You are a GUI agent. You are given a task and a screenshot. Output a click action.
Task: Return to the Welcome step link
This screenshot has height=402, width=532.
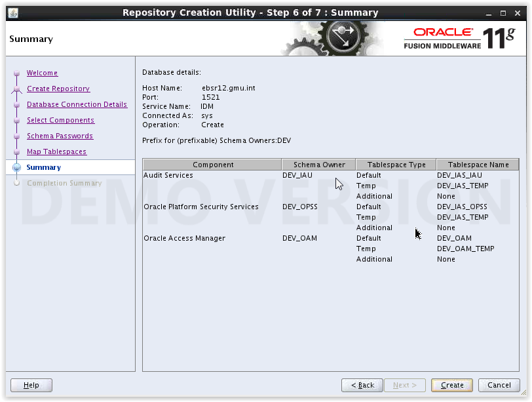tap(42, 73)
